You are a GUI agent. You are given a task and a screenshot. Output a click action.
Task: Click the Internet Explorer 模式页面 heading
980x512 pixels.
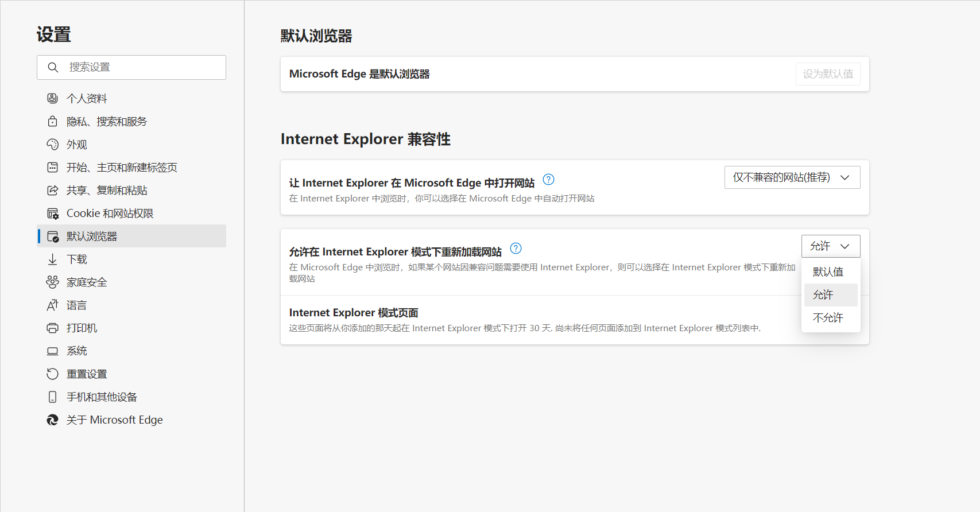pos(354,313)
